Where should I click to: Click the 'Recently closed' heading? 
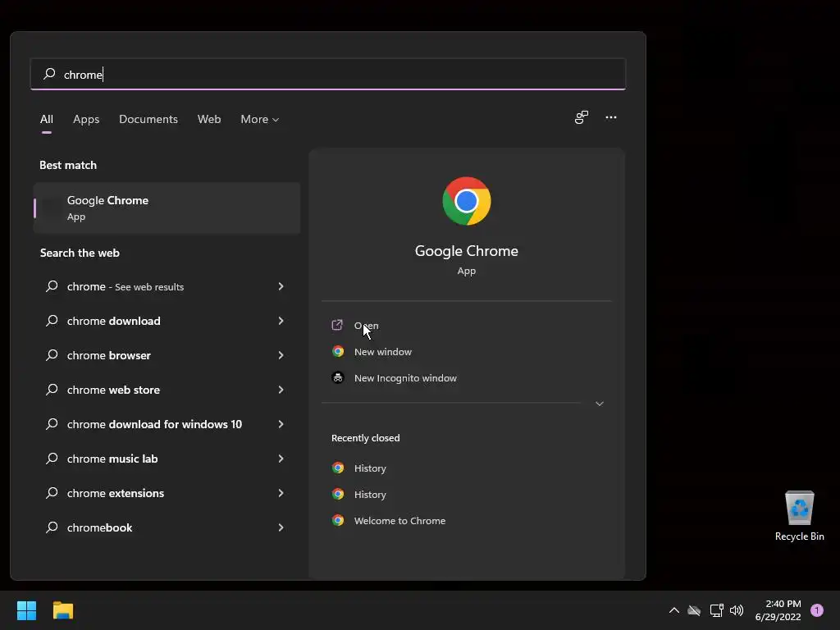pos(365,438)
